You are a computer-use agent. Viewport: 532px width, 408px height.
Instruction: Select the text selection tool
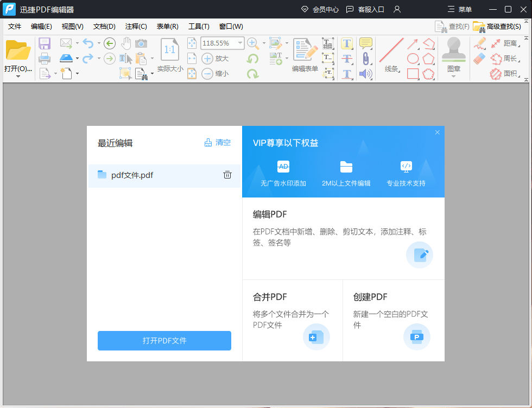tap(126, 59)
